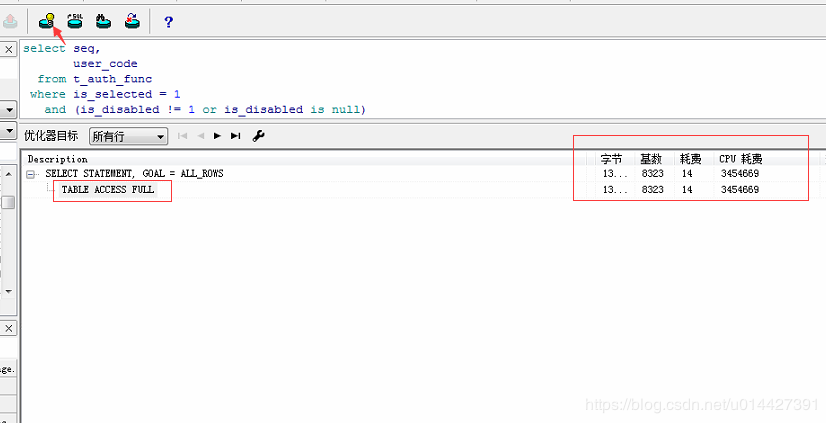Collapse the SELECT STATEMENT tree node

pos(31,174)
